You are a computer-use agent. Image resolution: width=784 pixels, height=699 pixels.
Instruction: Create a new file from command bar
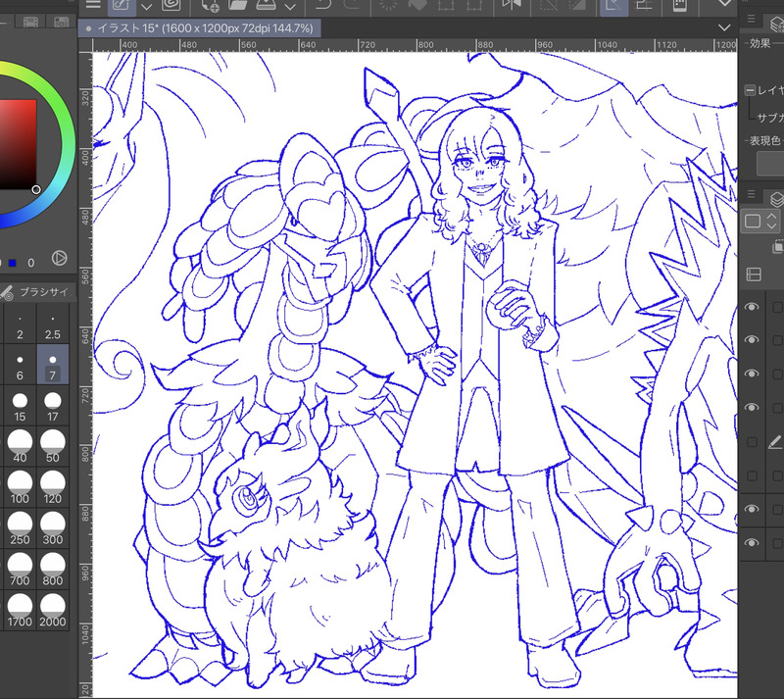coord(210,5)
